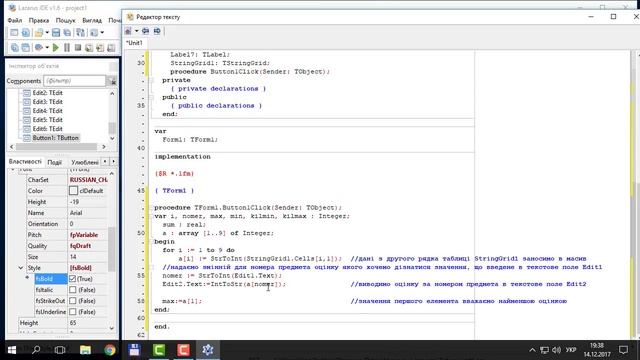Toggle the fsItalic checkbox
Image resolution: width=640 pixels, height=360 pixels.
tap(73, 290)
